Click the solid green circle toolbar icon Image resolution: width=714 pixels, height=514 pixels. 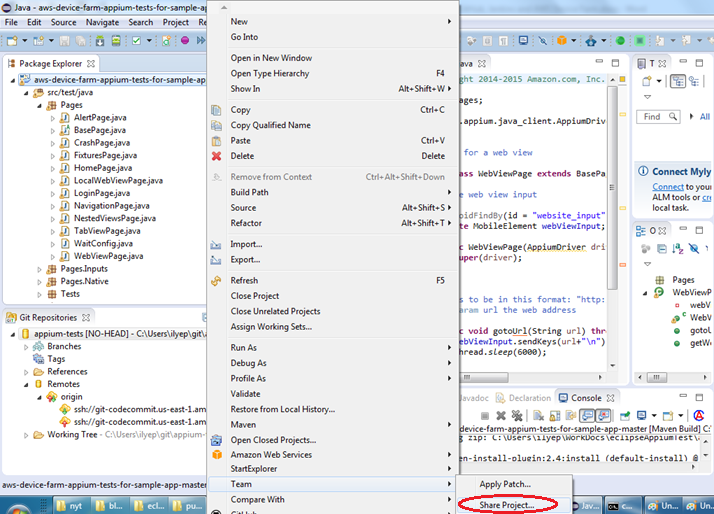620,41
